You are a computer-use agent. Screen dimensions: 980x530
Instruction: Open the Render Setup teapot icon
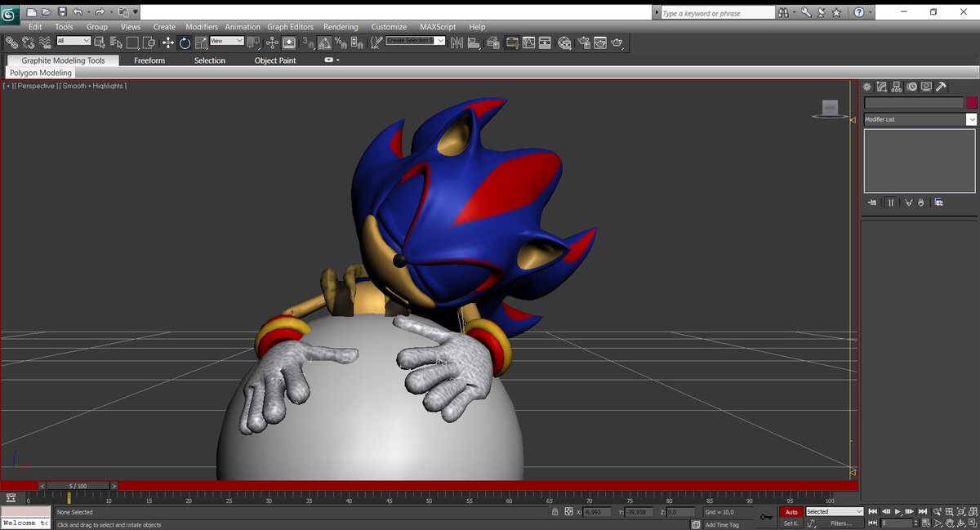click(x=583, y=42)
